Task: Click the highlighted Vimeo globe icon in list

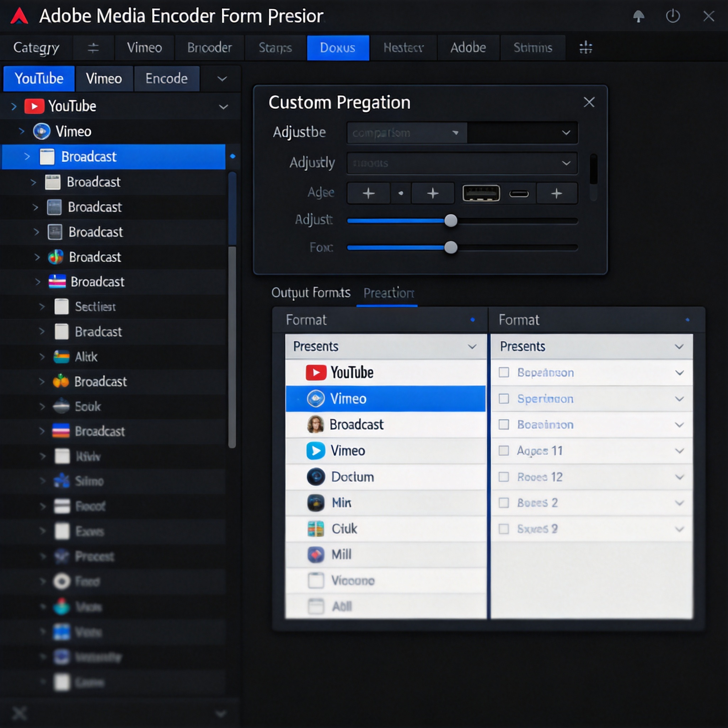Action: [316, 399]
